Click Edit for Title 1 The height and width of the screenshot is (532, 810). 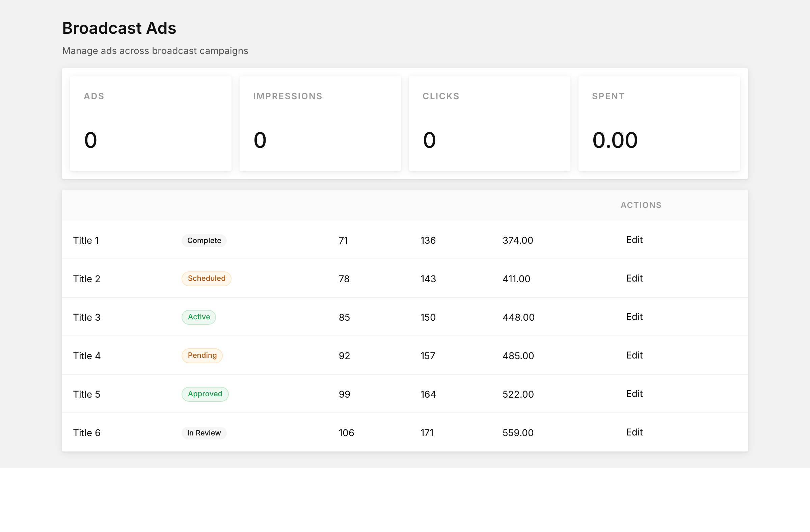[x=634, y=240]
